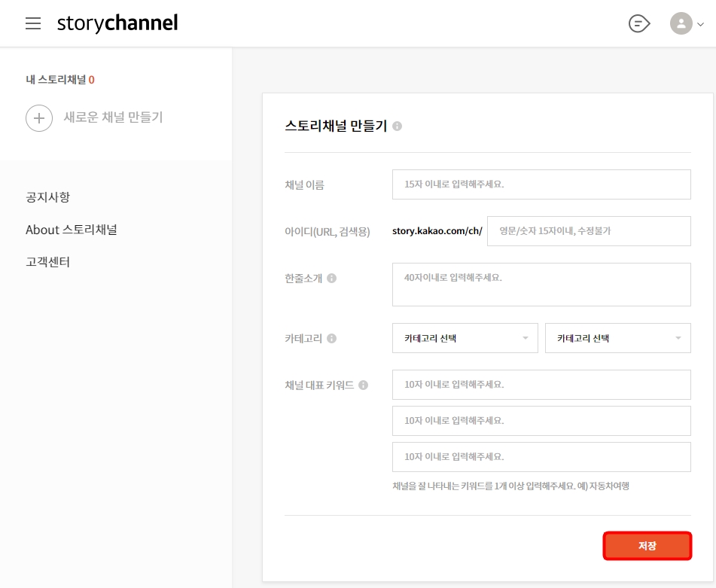Screen dimensions: 716x588
Task: Click the first 10자 keyword input box
Action: tap(541, 384)
